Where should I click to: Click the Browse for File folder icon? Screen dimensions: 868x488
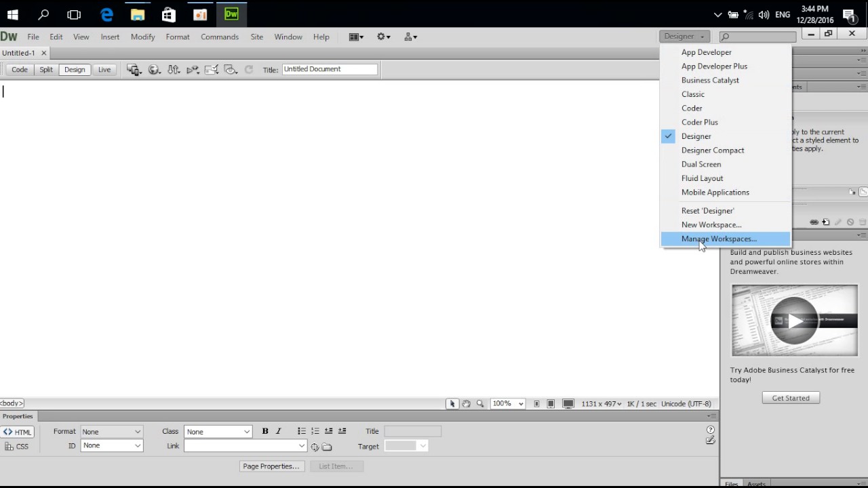coord(327,447)
